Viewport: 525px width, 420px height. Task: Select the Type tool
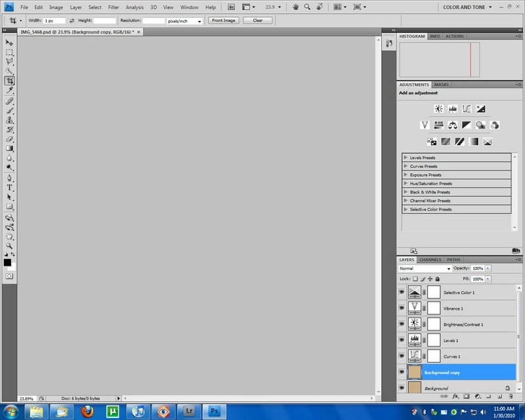pyautogui.click(x=10, y=188)
